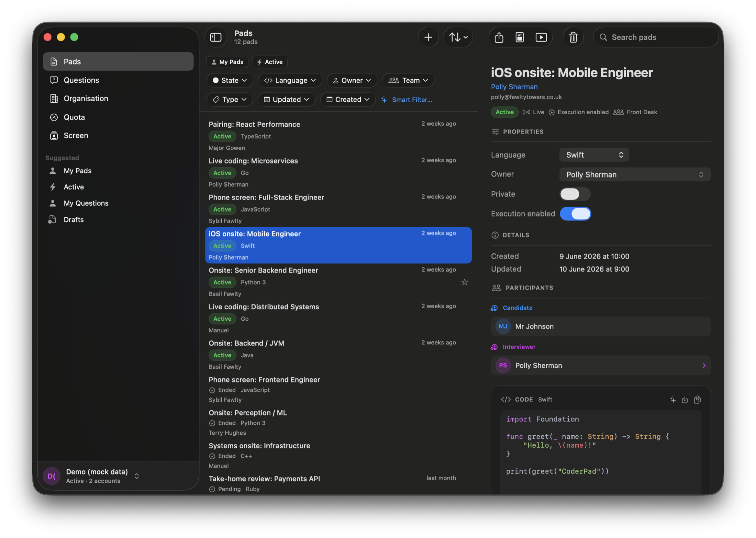Image resolution: width=756 pixels, height=538 pixels.
Task: Focus the Search pads field
Action: click(656, 37)
